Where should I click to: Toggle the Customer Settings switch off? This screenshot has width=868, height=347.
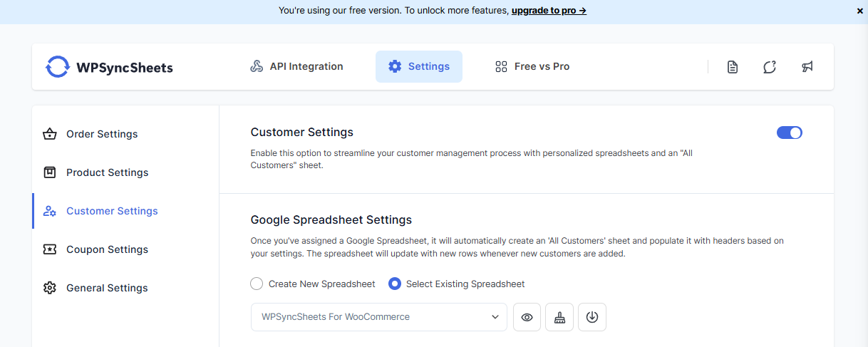pos(790,133)
